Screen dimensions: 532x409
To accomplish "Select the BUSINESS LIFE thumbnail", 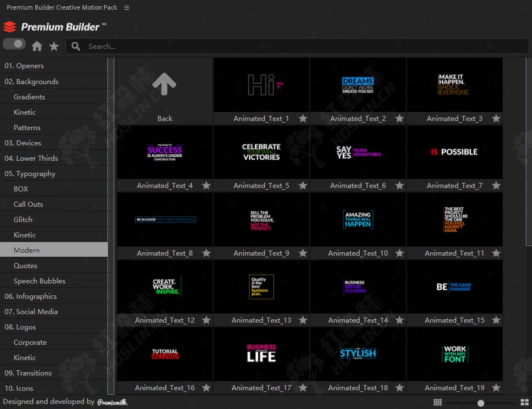I will (x=261, y=354).
